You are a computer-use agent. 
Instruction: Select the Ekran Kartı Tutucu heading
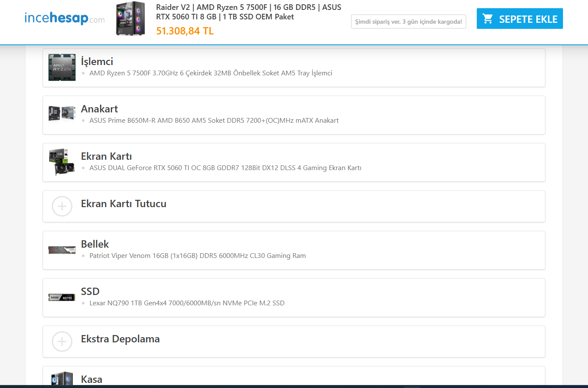click(x=124, y=204)
